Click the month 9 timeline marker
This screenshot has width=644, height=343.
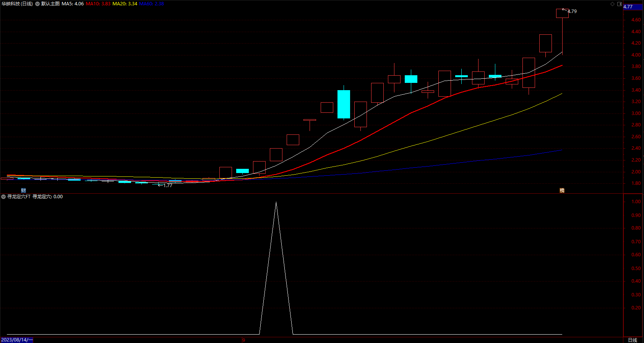(x=243, y=340)
